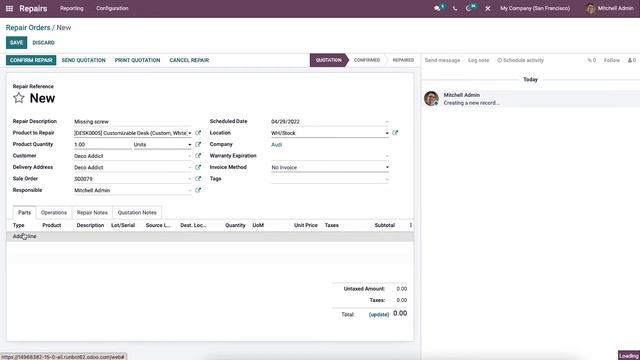Click the Warranty Expiration field
Screen dimensions: 640x360
coord(330,156)
